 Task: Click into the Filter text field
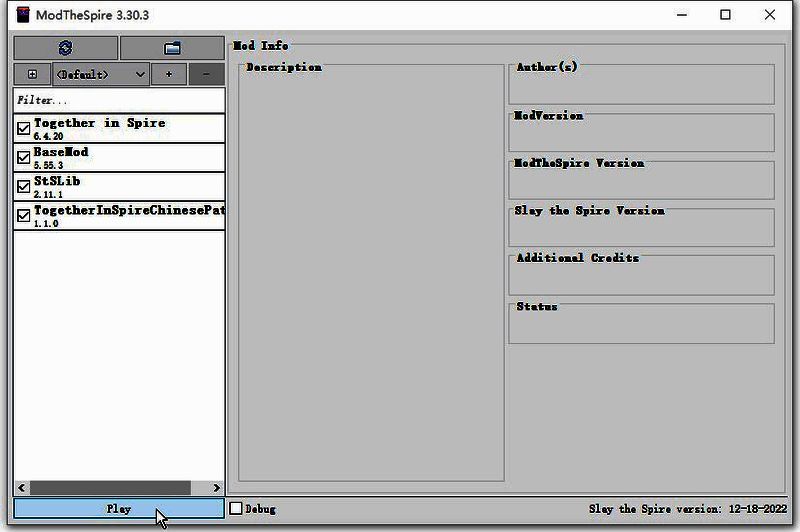tap(118, 100)
